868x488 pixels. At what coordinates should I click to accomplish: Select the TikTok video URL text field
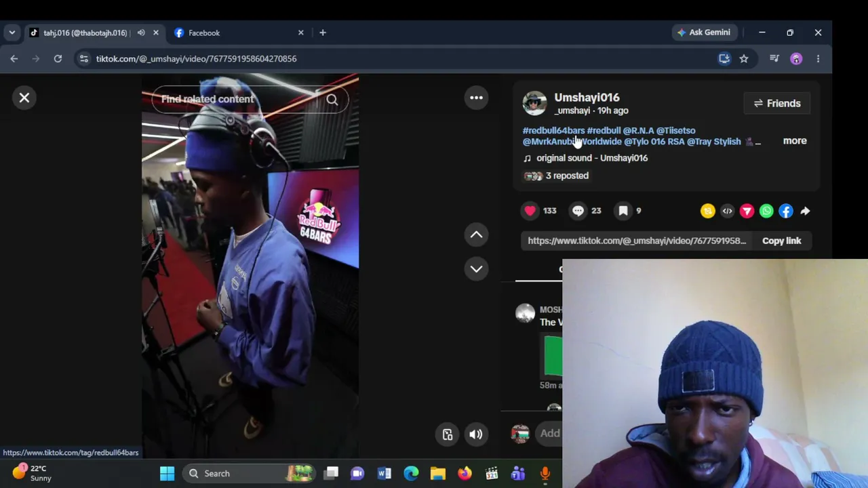coord(637,241)
